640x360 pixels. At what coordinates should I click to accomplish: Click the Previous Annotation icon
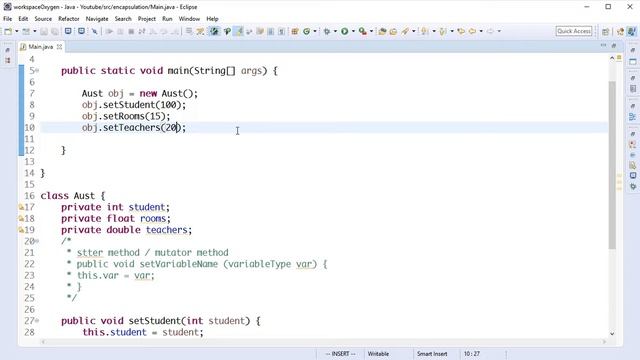[x=443, y=31]
